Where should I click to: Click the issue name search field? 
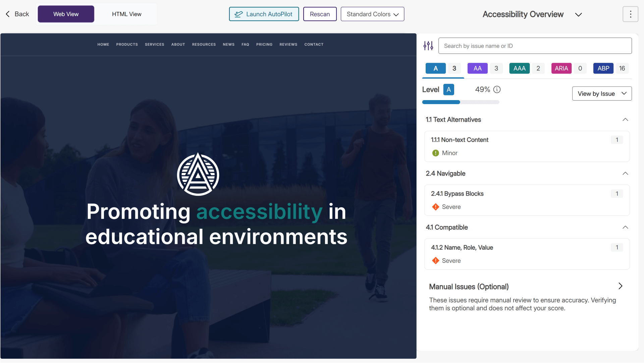click(535, 46)
